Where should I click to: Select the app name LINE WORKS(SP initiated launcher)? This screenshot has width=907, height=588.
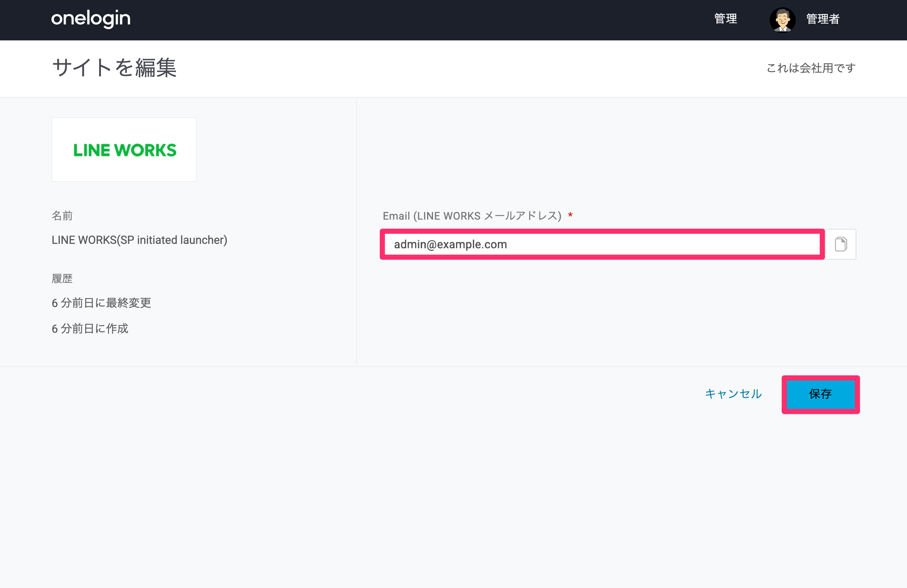pyautogui.click(x=140, y=240)
